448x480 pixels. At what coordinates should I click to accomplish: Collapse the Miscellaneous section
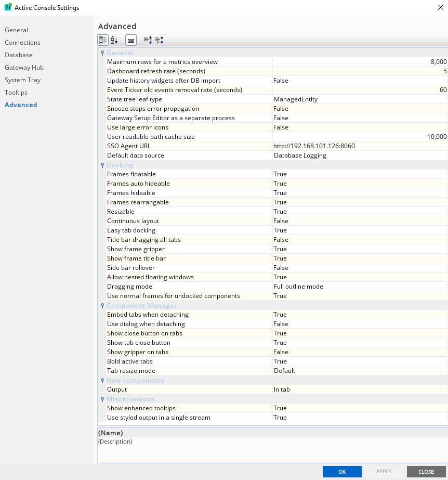point(102,399)
